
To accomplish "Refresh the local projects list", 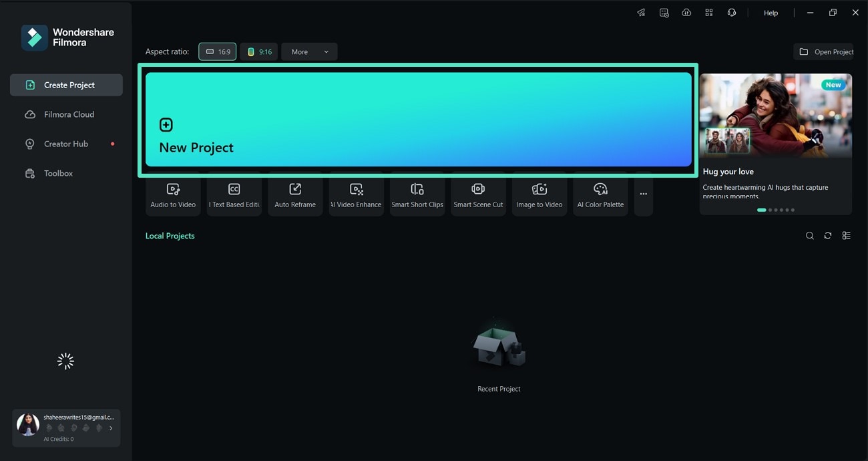I will point(828,236).
